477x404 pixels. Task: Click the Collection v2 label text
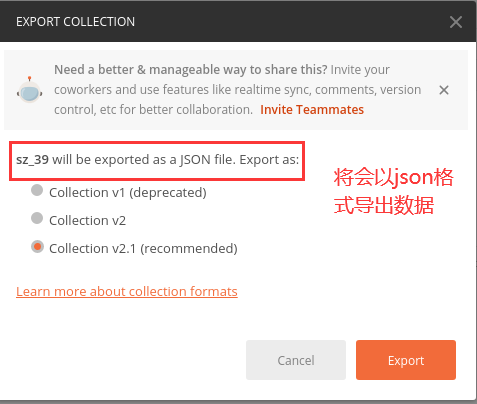tap(87, 220)
